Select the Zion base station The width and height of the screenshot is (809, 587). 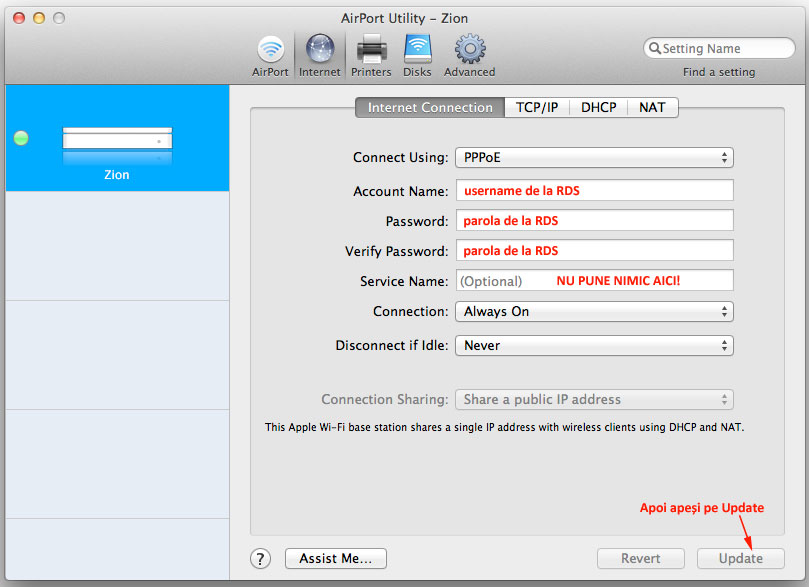pyautogui.click(x=117, y=150)
